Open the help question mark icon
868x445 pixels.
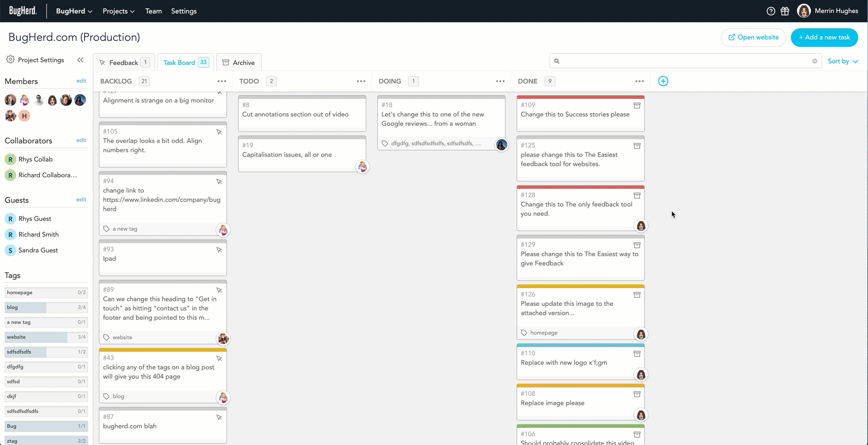tap(771, 11)
